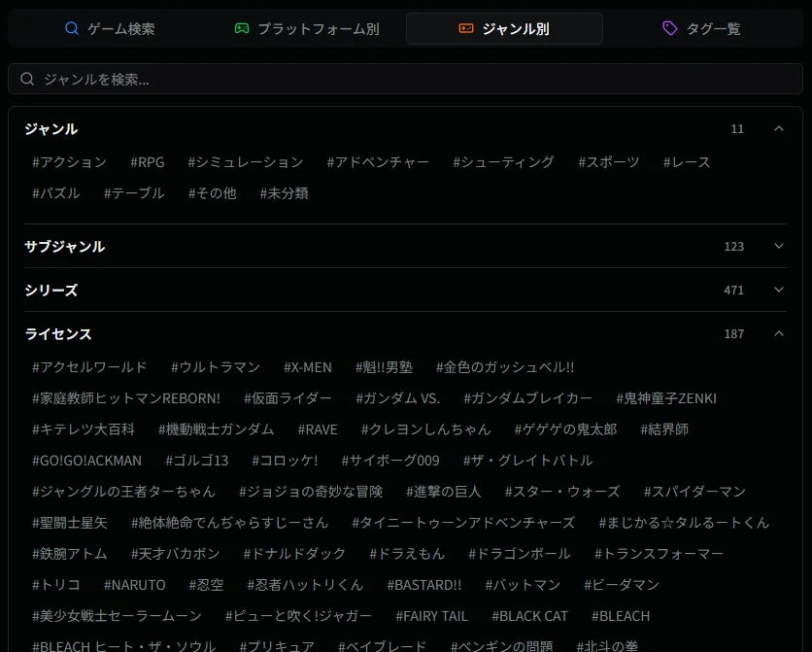Image resolution: width=812 pixels, height=652 pixels.
Task: Expand the サブジャンル section
Action: 779,246
